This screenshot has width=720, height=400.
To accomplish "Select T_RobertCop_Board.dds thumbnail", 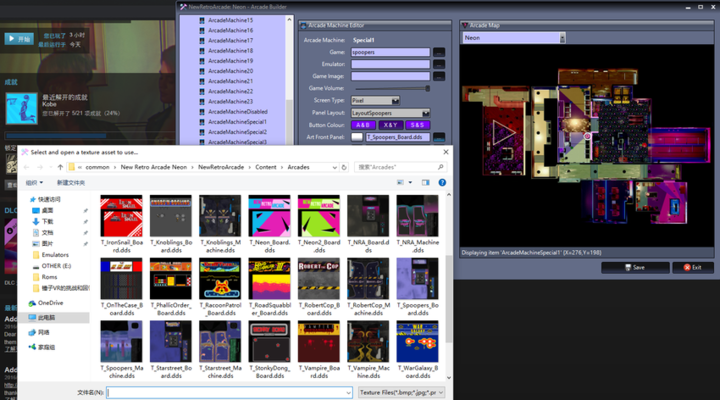I will (x=319, y=279).
